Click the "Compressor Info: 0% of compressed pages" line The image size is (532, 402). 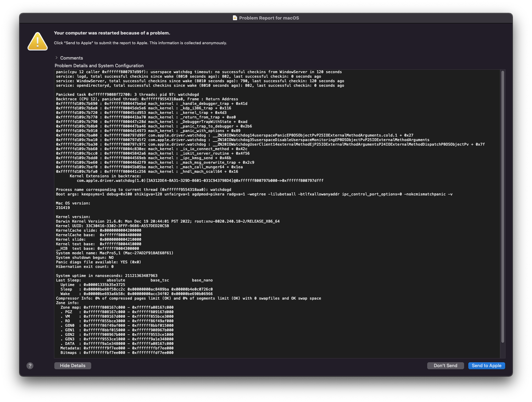pos(188,299)
